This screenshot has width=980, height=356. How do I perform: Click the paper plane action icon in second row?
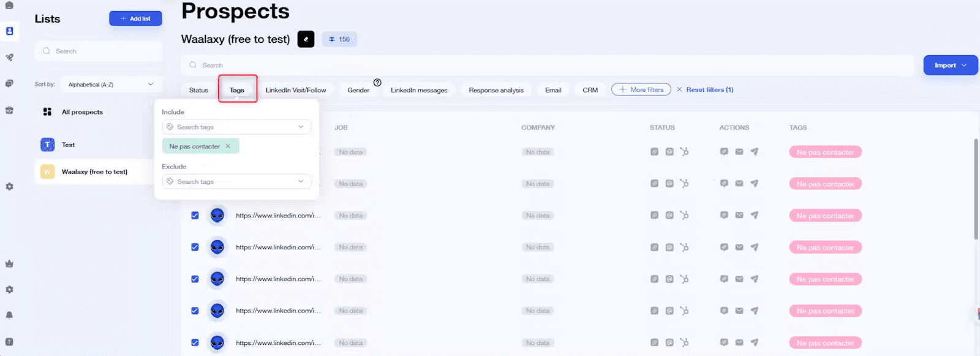[x=755, y=184]
